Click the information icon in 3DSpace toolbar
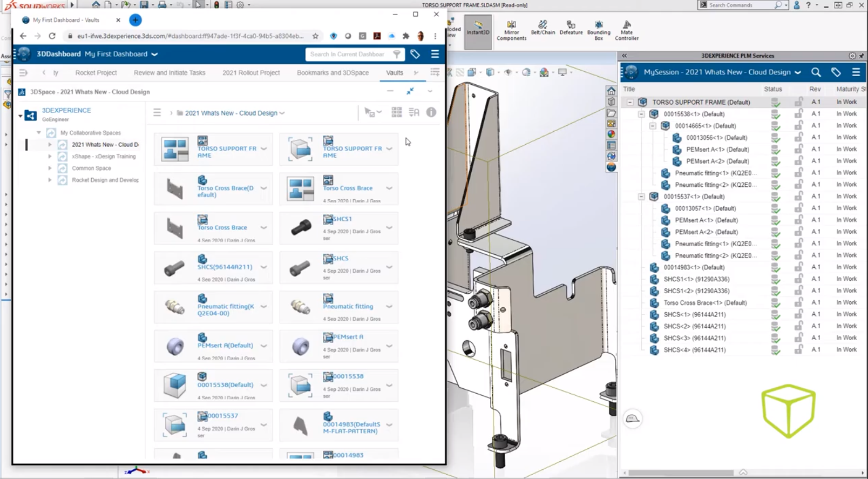This screenshot has width=868, height=479. (x=431, y=112)
